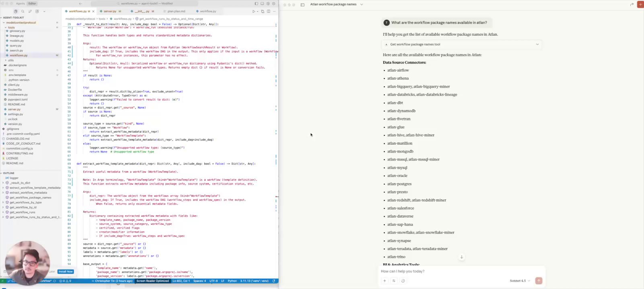Switch to the __init__.py tab

(x=142, y=11)
